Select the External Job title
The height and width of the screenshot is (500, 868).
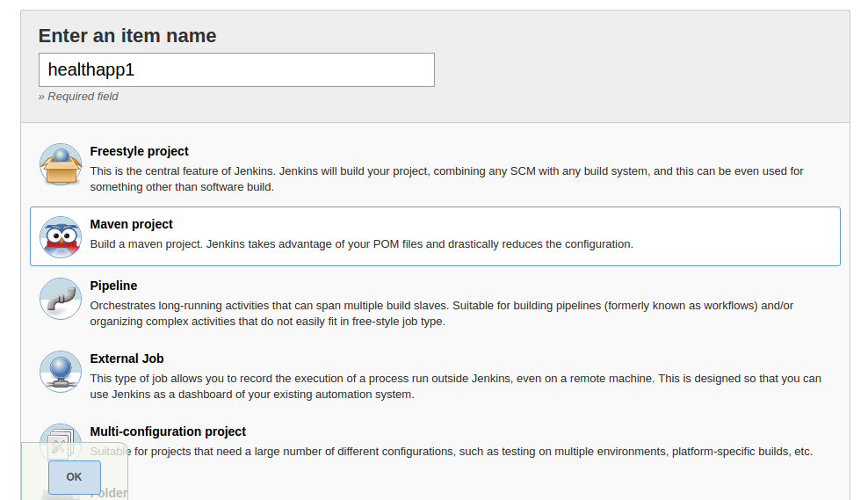pyautogui.click(x=127, y=359)
